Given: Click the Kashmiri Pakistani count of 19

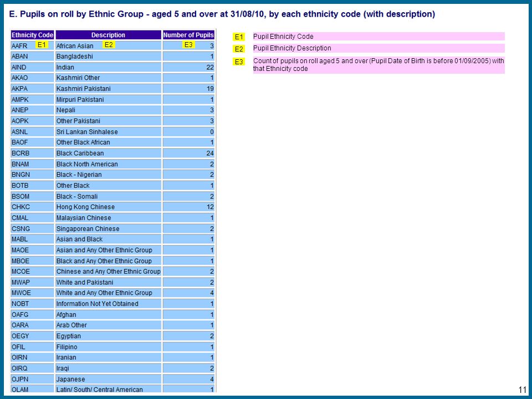Looking at the screenshot, I should pos(188,89).
